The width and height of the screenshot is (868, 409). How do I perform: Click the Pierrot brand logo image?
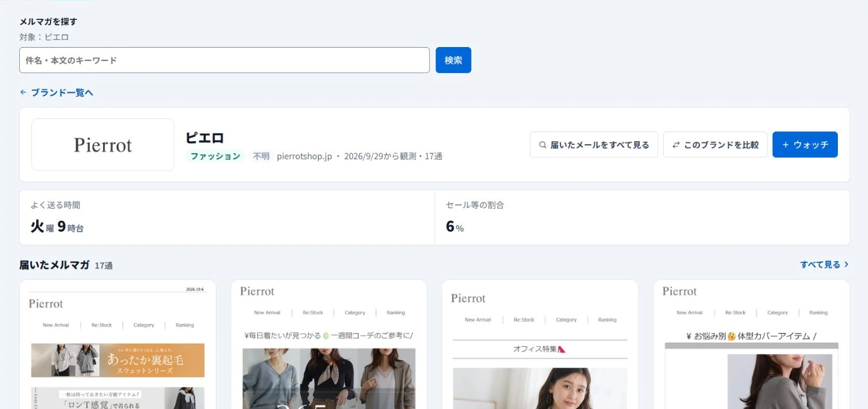pyautogui.click(x=103, y=145)
